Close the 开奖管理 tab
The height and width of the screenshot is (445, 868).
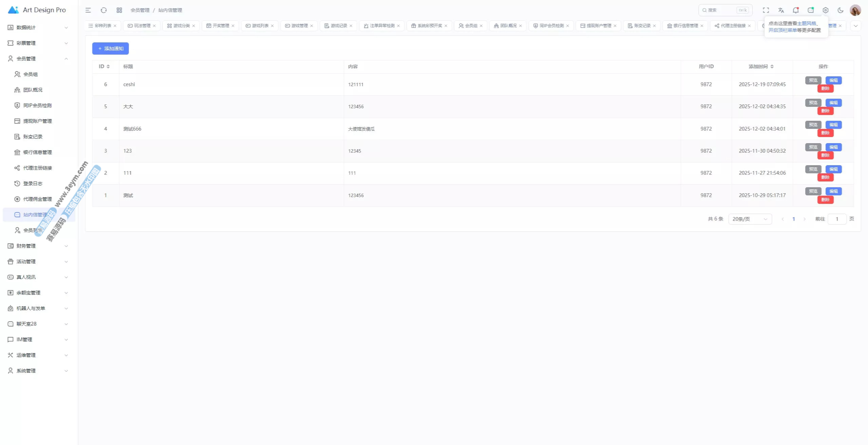[233, 26]
